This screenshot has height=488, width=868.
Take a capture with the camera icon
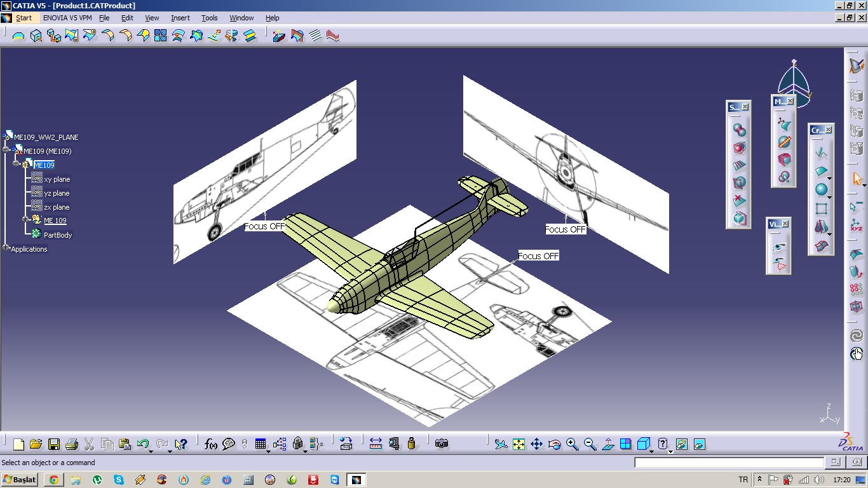(442, 444)
